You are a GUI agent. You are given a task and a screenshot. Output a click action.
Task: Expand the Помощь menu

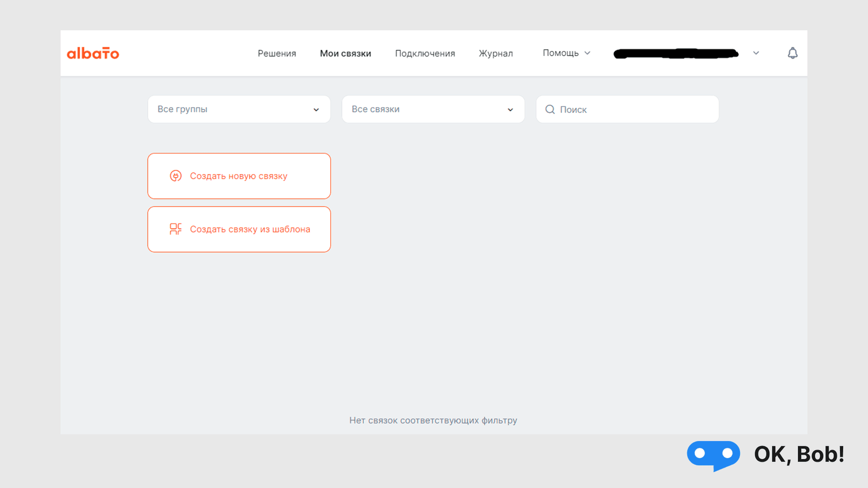click(x=560, y=53)
